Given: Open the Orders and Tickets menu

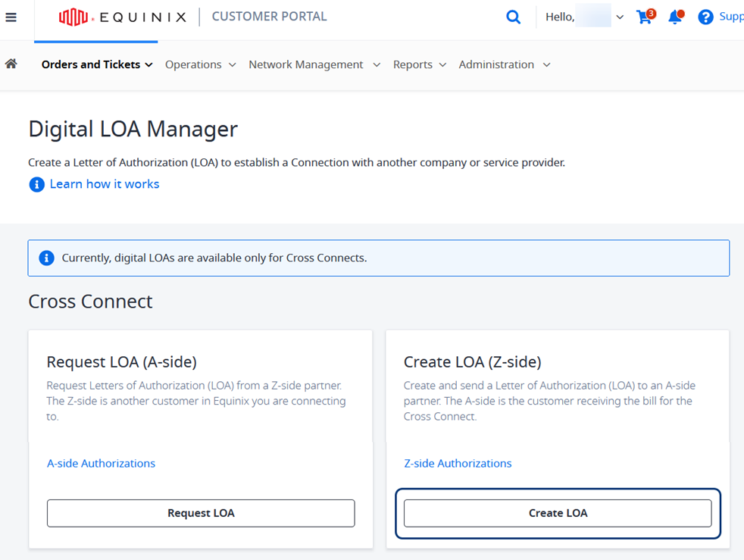Looking at the screenshot, I should [x=97, y=64].
